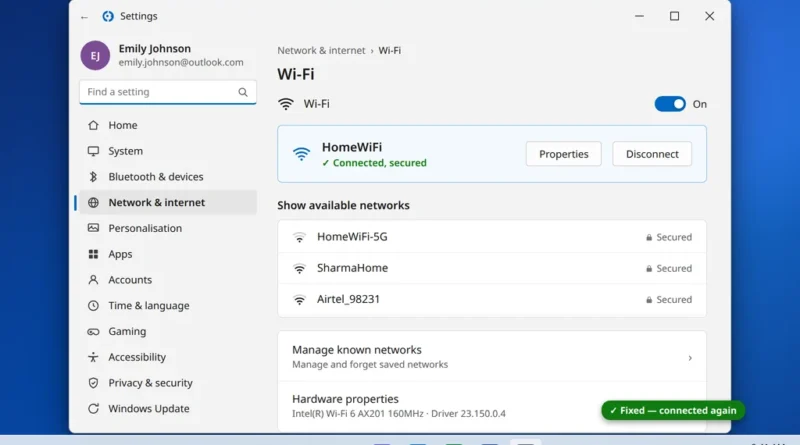Minimize the Settings window
Viewport: 800px width, 445px height.
[x=639, y=16]
